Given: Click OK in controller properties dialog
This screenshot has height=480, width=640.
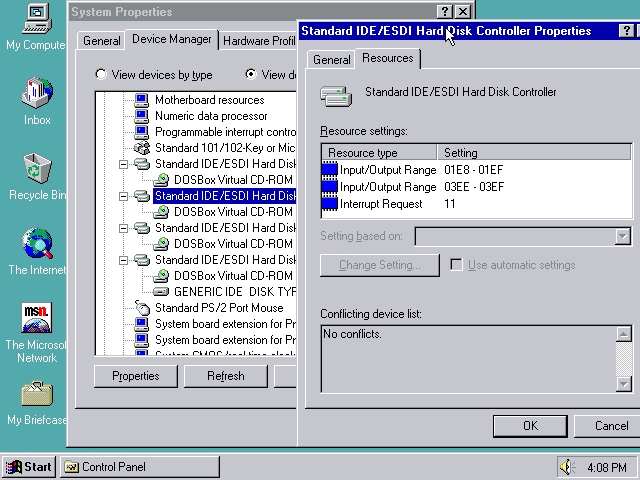Looking at the screenshot, I should coord(530,425).
